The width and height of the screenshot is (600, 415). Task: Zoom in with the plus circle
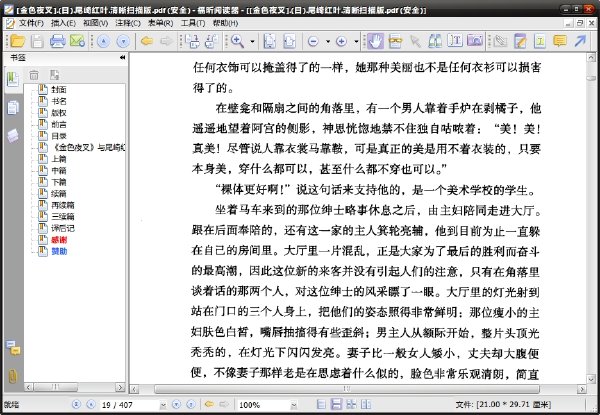[x=341, y=41]
